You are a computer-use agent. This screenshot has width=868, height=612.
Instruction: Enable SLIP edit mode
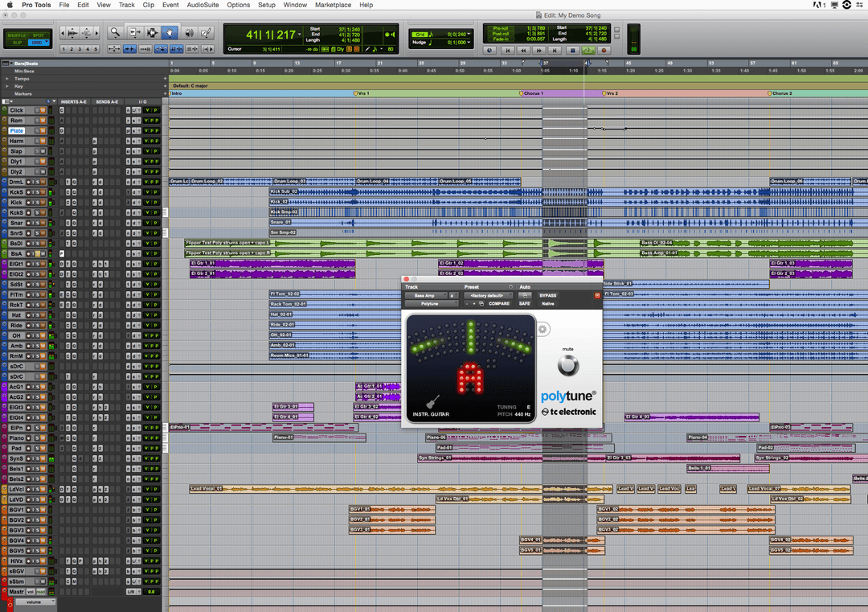pos(17,43)
